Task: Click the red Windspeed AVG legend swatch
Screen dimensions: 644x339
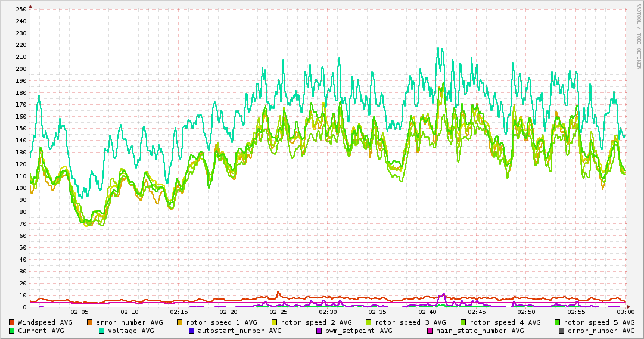Action: 11,322
